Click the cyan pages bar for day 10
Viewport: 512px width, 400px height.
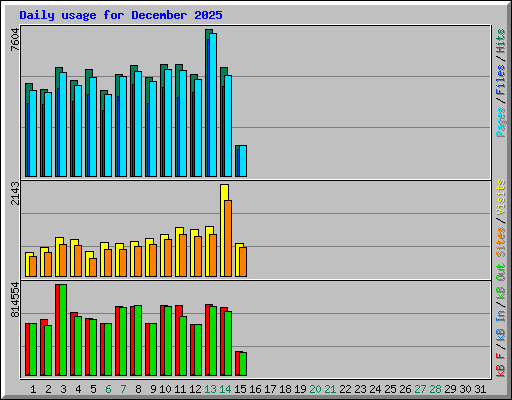[168, 123]
